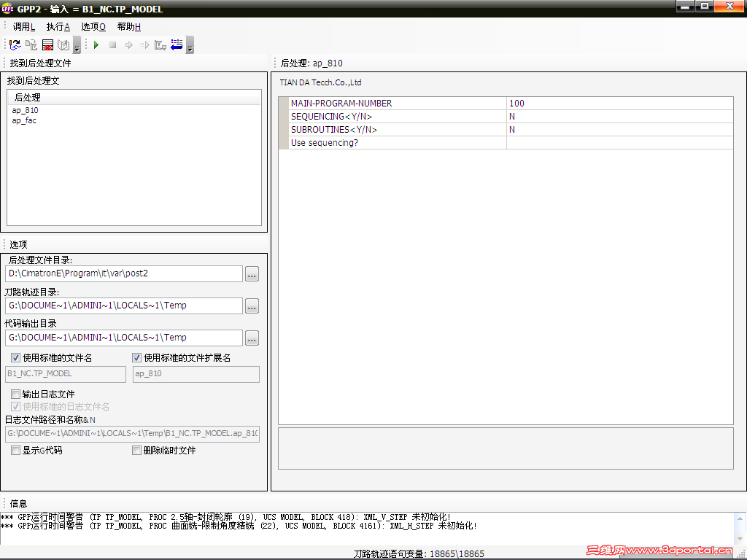This screenshot has width=747, height=560.
Task: Click the blue return arrow list icon
Action: tap(177, 44)
